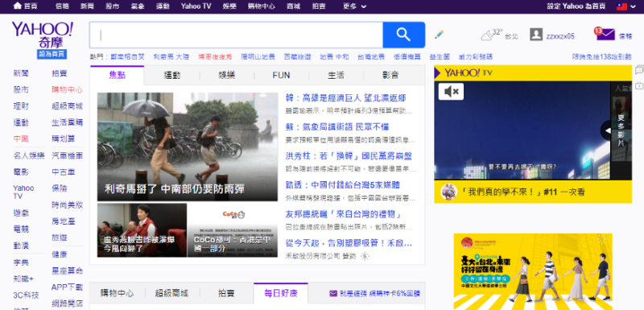Click username zzxxzx05
This screenshot has height=310, width=644.
[x=560, y=36]
